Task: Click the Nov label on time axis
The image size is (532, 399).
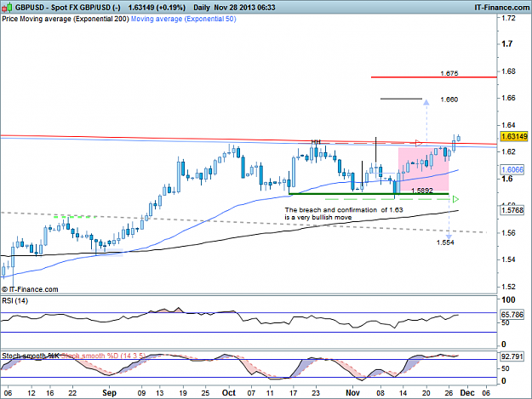Action: pos(353,392)
